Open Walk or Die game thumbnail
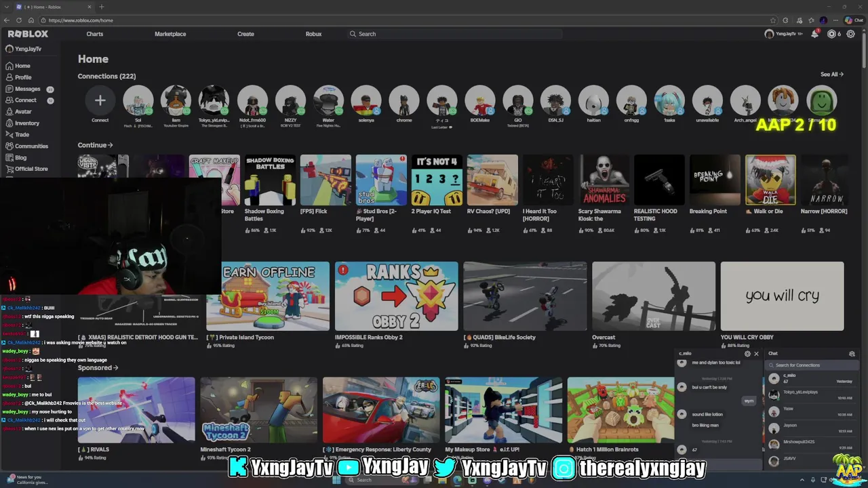The image size is (868, 488). click(x=770, y=180)
